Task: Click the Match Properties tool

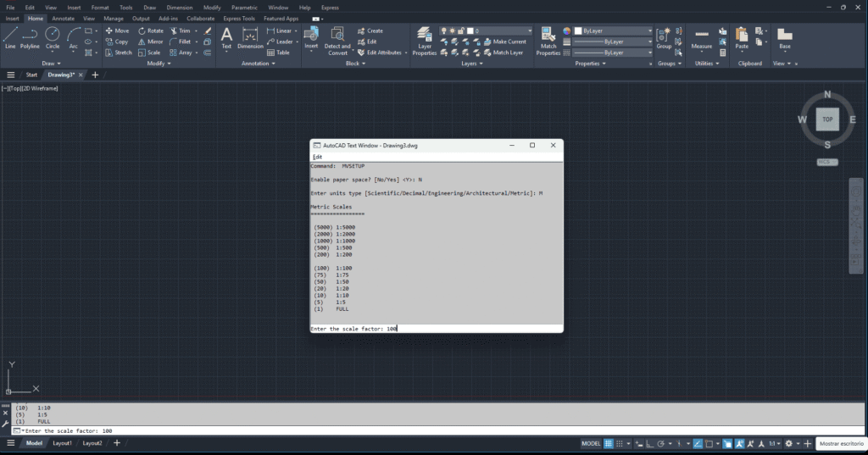Action: [x=548, y=41]
